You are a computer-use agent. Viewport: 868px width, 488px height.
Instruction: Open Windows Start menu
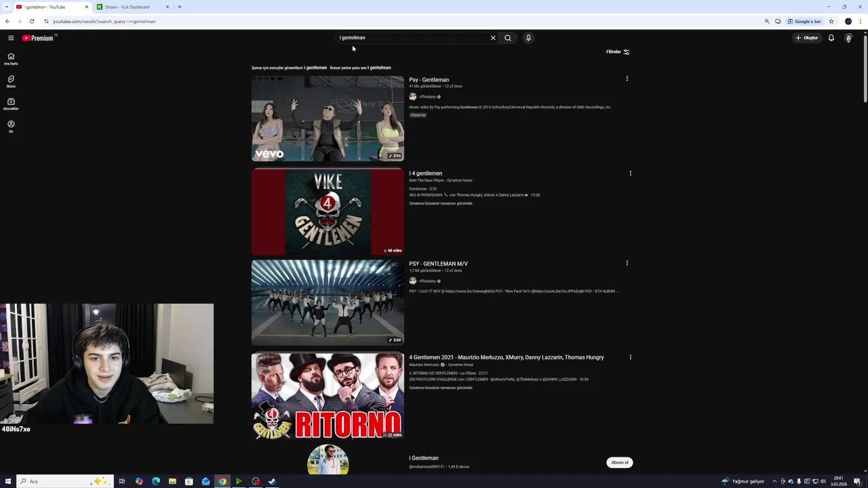(x=8, y=481)
